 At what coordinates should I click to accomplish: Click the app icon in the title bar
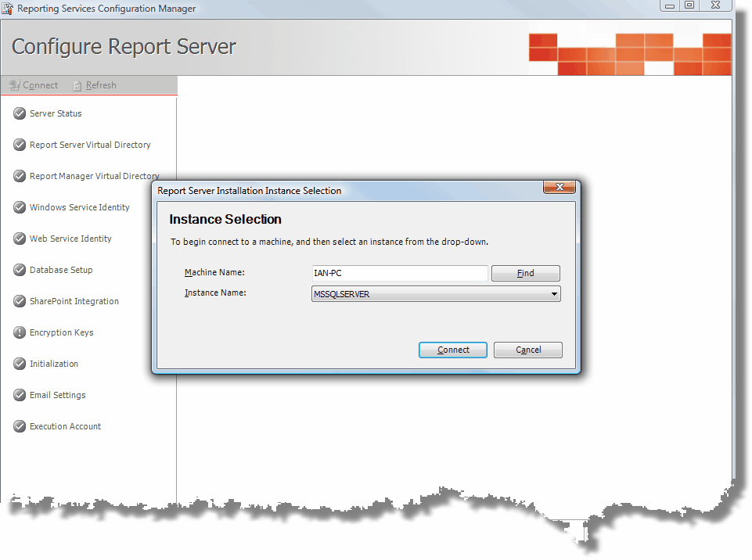8,9
